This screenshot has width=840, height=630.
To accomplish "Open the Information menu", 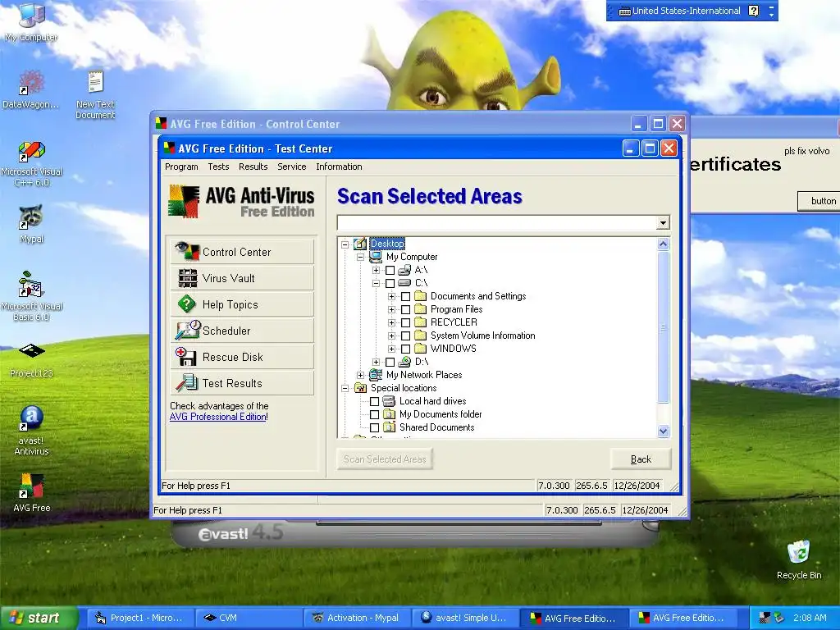I will click(339, 167).
